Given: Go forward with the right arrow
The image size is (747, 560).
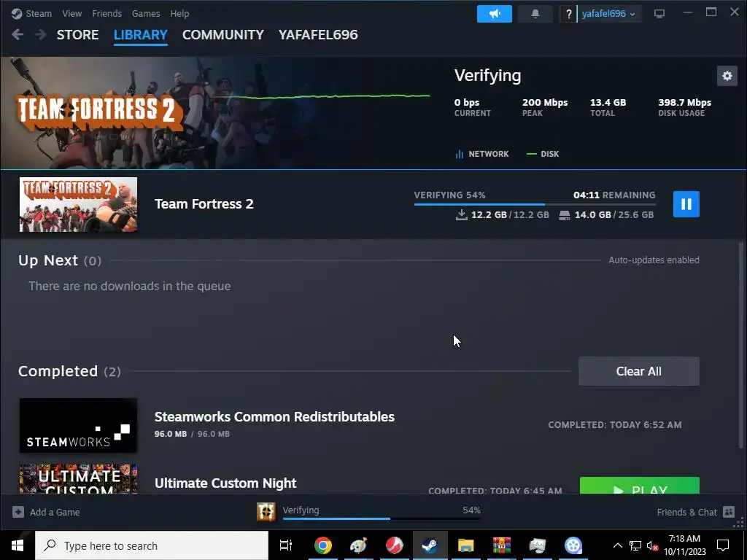Looking at the screenshot, I should tap(41, 35).
